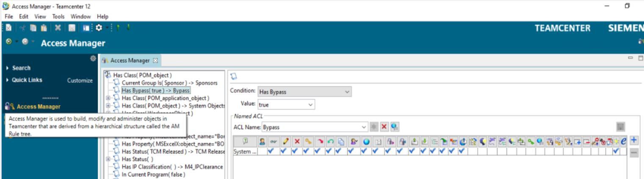Open the ACL Name dropdown
Viewport: 644px width, 179px height.
click(x=315, y=127)
